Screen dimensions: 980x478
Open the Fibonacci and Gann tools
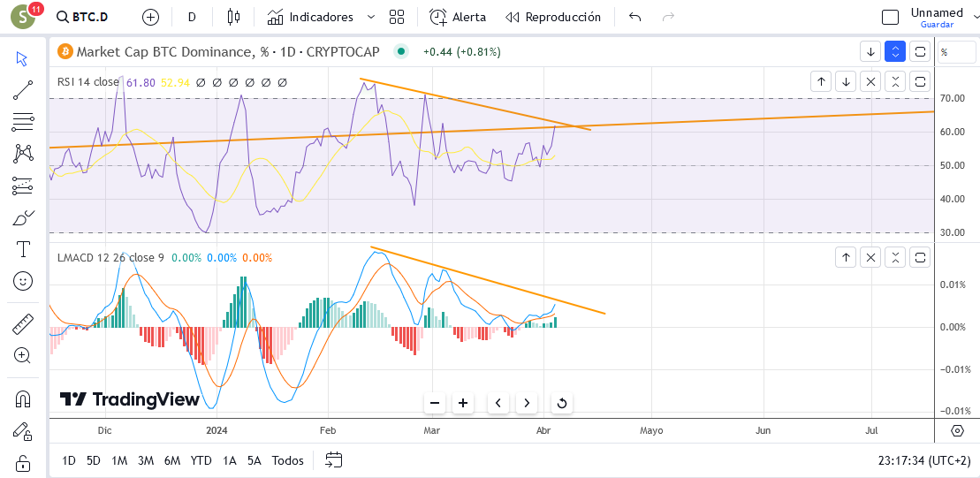[x=22, y=122]
